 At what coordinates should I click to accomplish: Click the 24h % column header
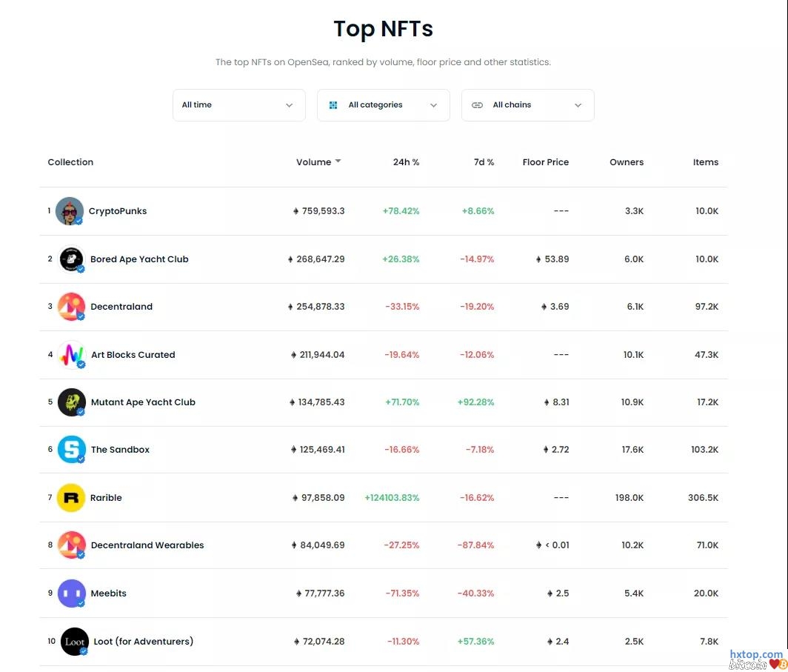pos(406,162)
